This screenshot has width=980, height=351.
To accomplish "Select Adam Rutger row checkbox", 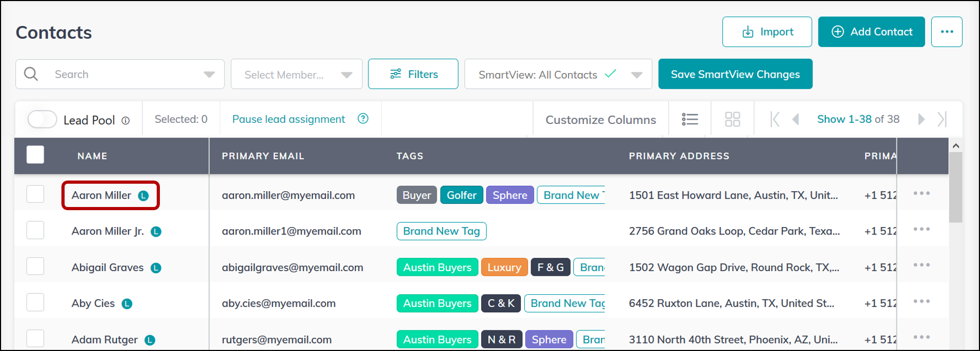I will coord(35,338).
